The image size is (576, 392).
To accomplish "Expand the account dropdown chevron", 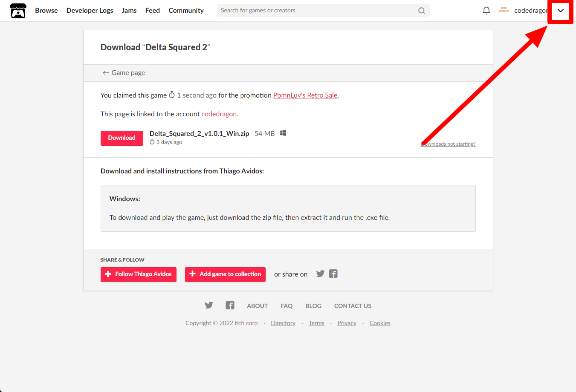I will point(561,11).
